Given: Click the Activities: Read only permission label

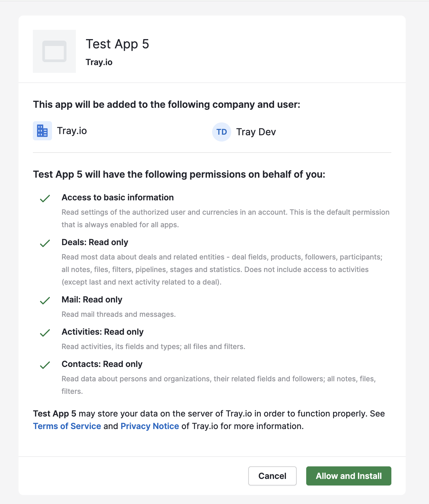Looking at the screenshot, I should (x=102, y=332).
